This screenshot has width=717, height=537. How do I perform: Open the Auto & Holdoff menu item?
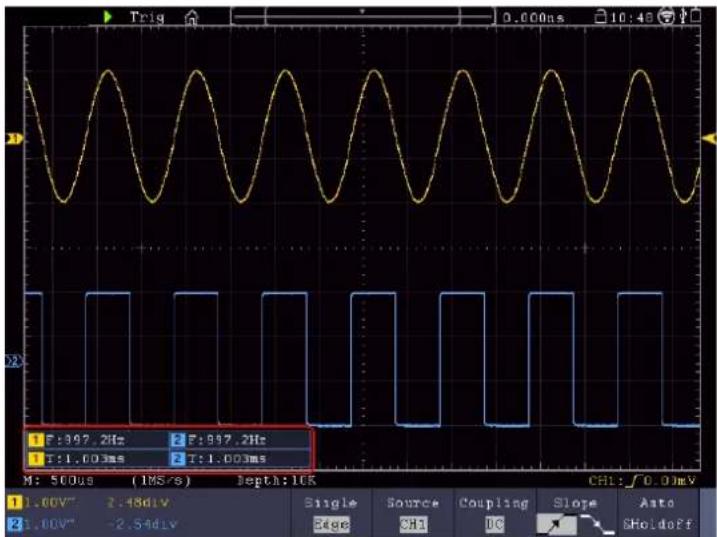pos(657,513)
